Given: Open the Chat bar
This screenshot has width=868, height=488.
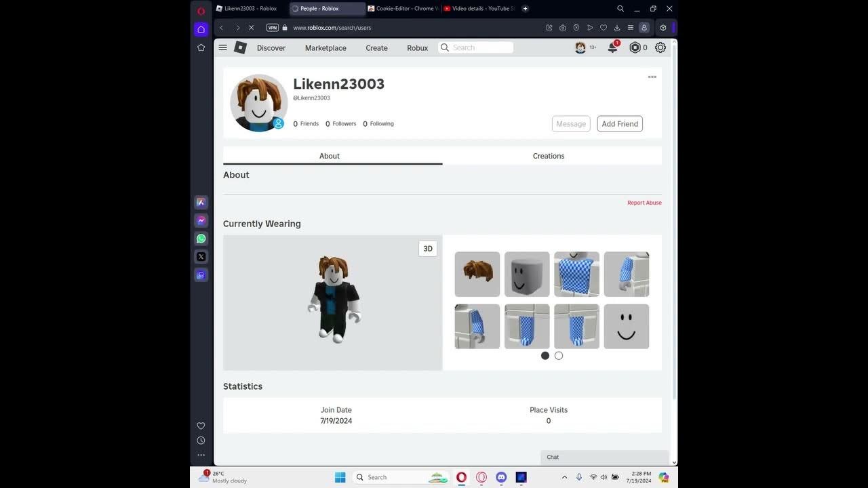Looking at the screenshot, I should point(605,457).
